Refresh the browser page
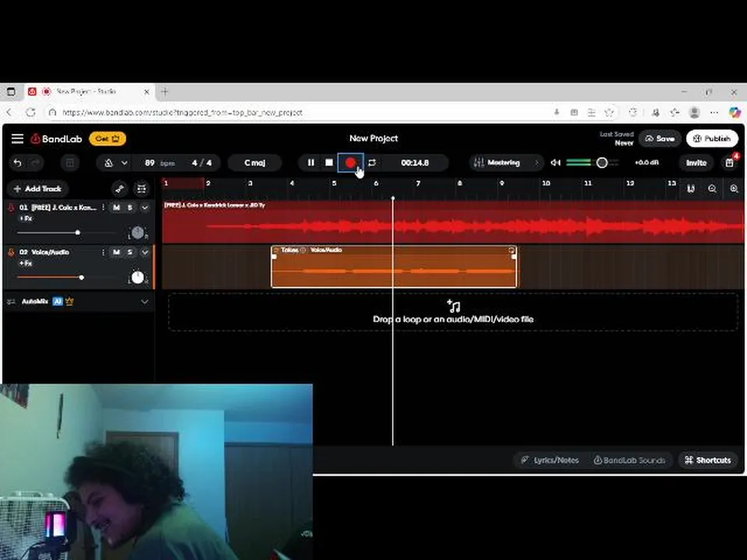The height and width of the screenshot is (560, 747). coord(31,113)
